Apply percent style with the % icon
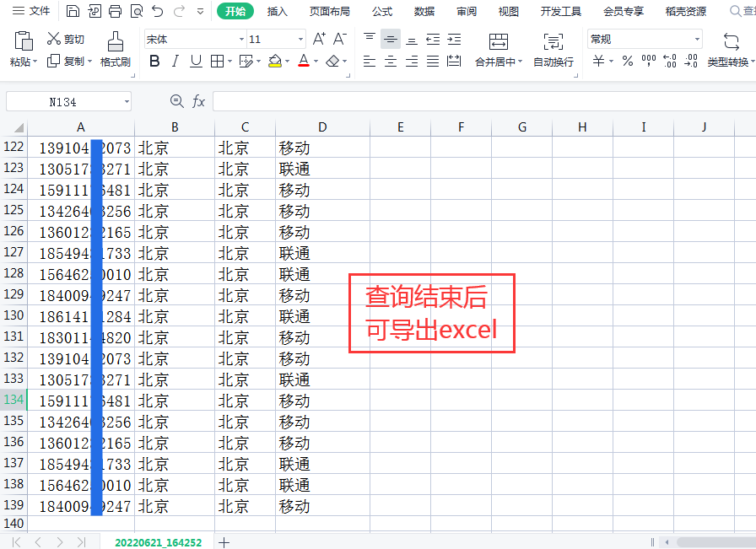This screenshot has width=756, height=549. [x=628, y=62]
